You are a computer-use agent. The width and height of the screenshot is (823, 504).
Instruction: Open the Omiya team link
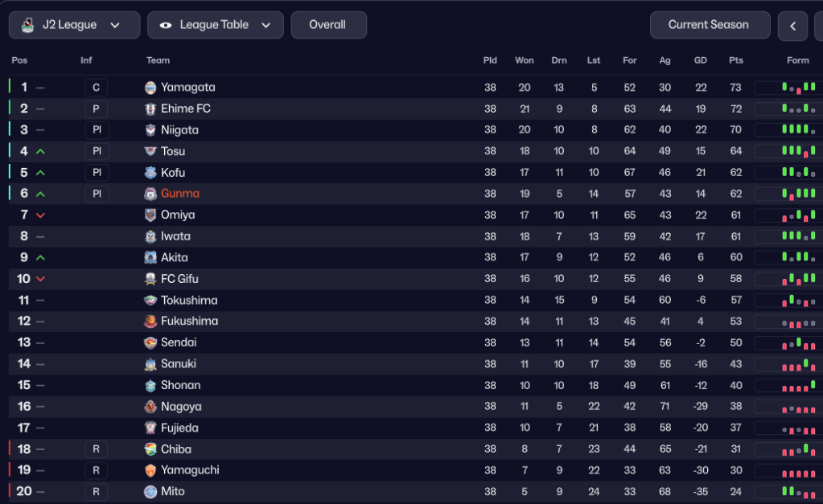(178, 215)
